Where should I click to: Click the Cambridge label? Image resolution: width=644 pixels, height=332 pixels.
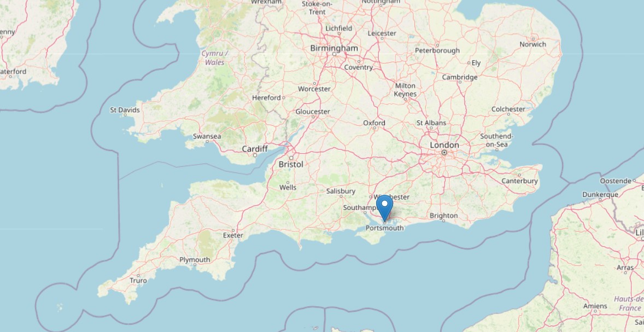tap(460, 77)
